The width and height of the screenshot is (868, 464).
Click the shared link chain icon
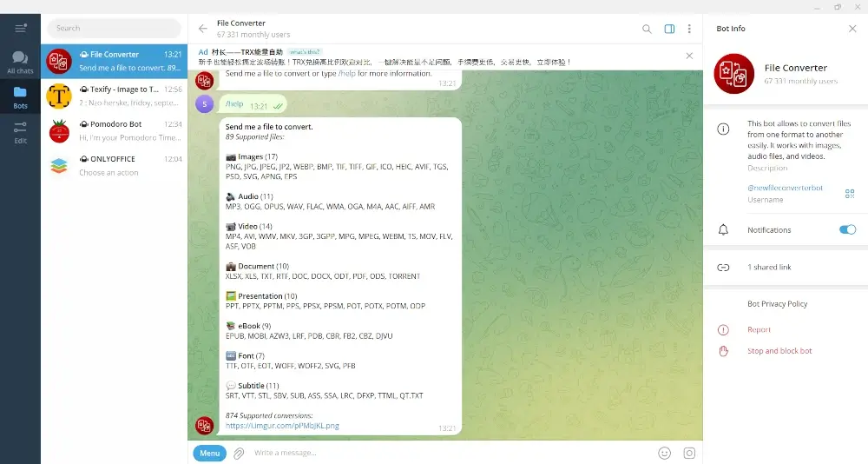724,268
